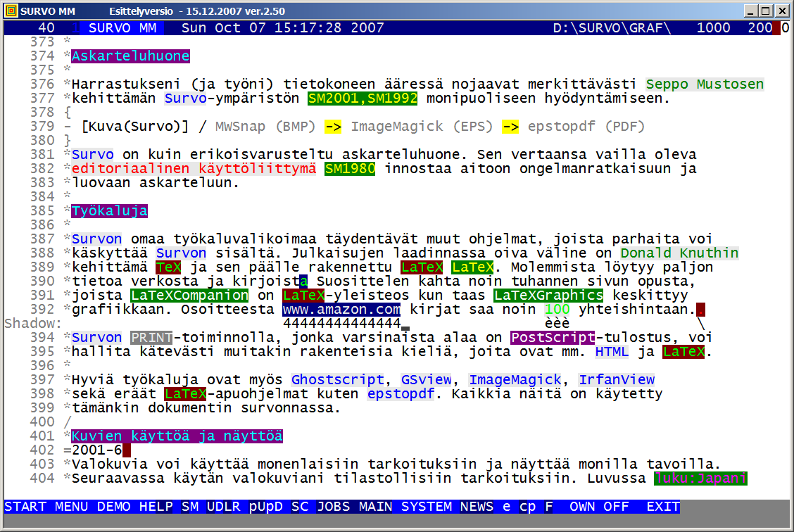This screenshot has width=794, height=532.
Task: Click the GSview word on line 397
Action: tap(427, 379)
